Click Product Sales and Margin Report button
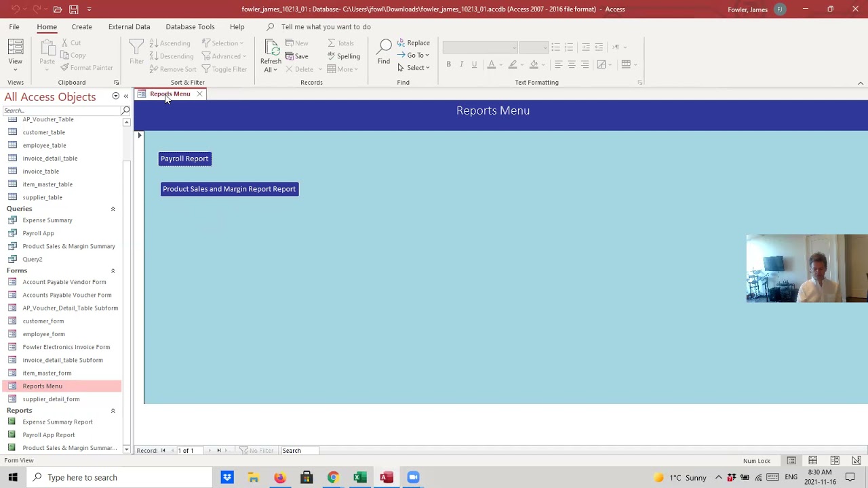Image resolution: width=868 pixels, height=488 pixels. point(229,189)
